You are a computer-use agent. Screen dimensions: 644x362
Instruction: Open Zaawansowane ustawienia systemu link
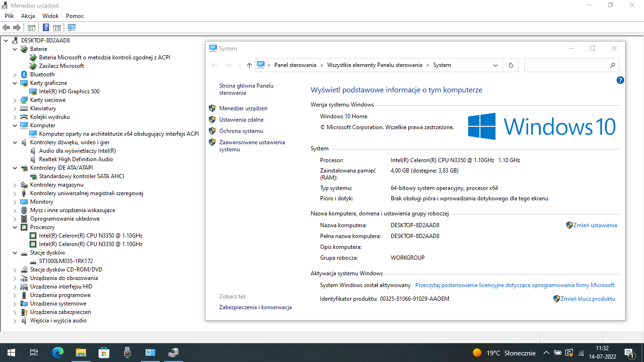point(252,146)
